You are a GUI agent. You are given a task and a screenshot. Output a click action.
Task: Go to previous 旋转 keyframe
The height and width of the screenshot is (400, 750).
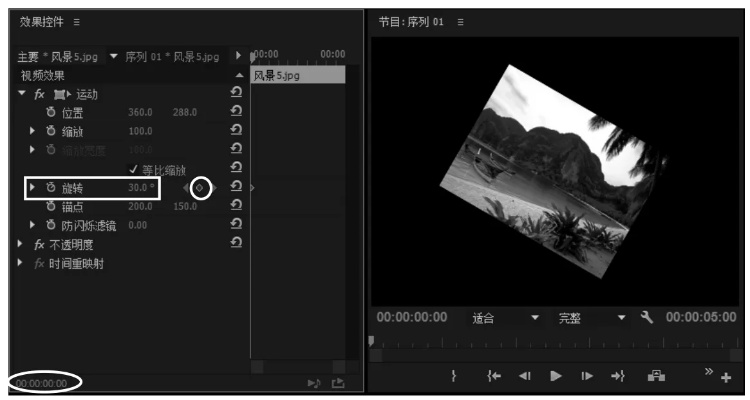[186, 188]
